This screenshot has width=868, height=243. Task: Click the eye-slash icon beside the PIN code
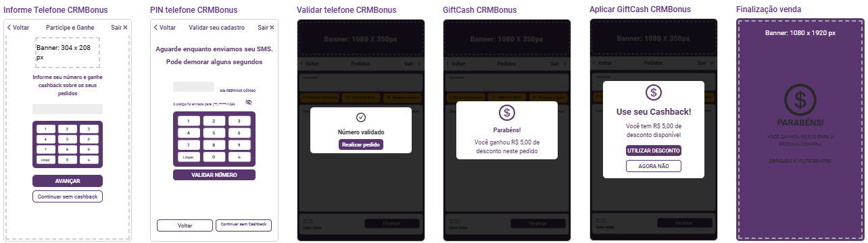249,102
